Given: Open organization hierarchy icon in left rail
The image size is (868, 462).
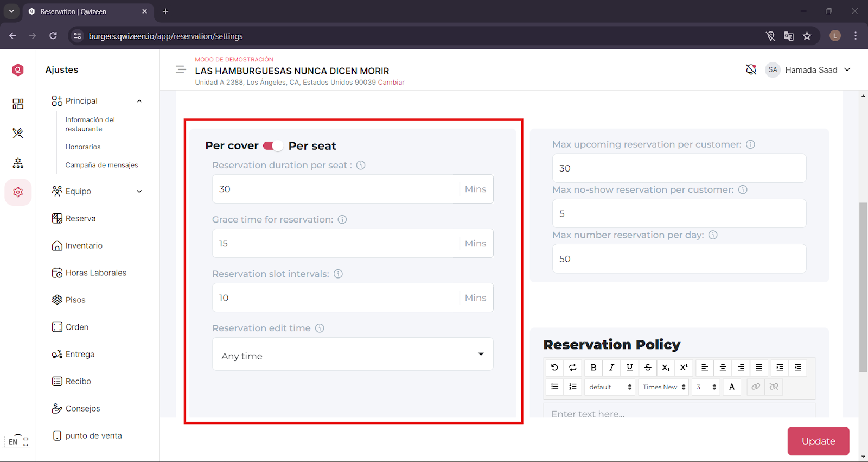Looking at the screenshot, I should (x=18, y=163).
